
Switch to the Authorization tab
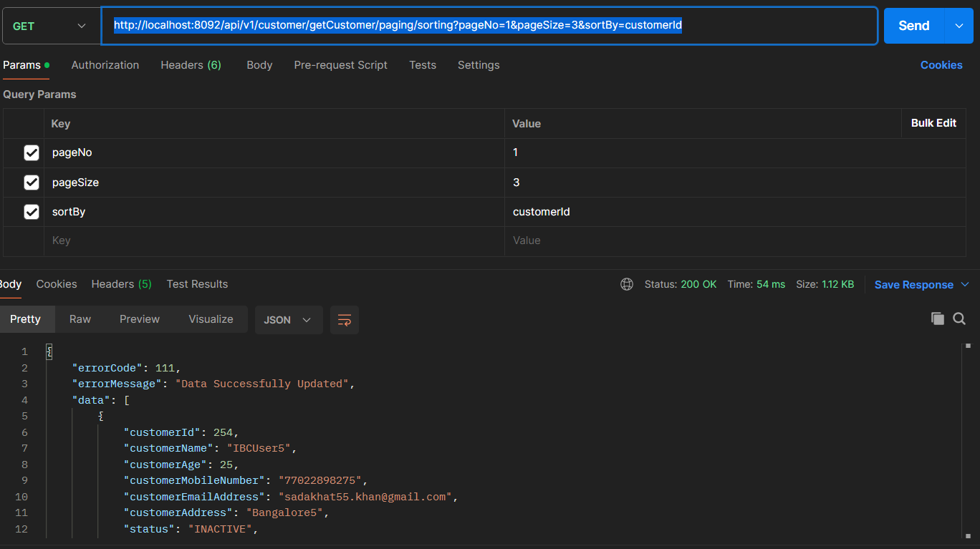tap(105, 65)
